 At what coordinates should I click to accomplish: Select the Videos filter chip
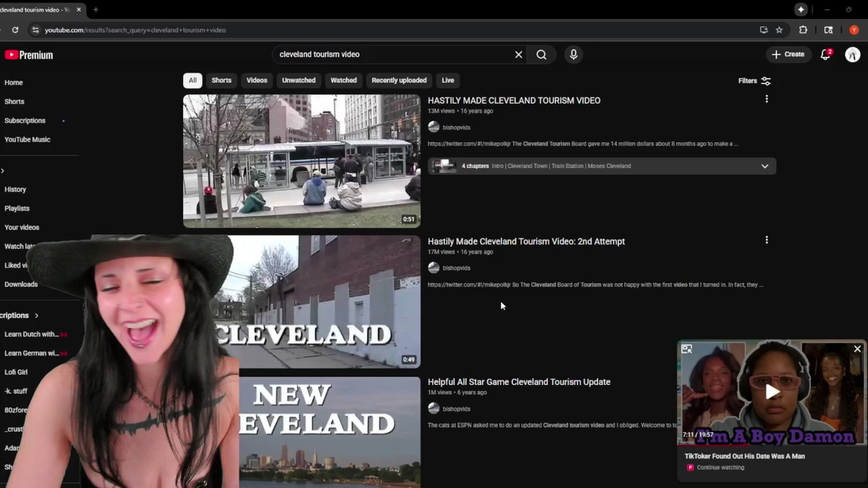(257, 80)
